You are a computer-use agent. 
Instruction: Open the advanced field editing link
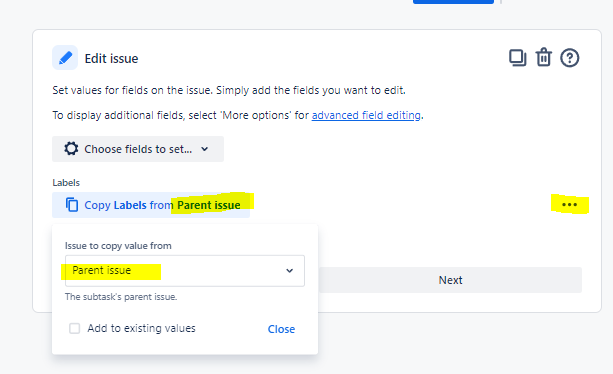(366, 115)
